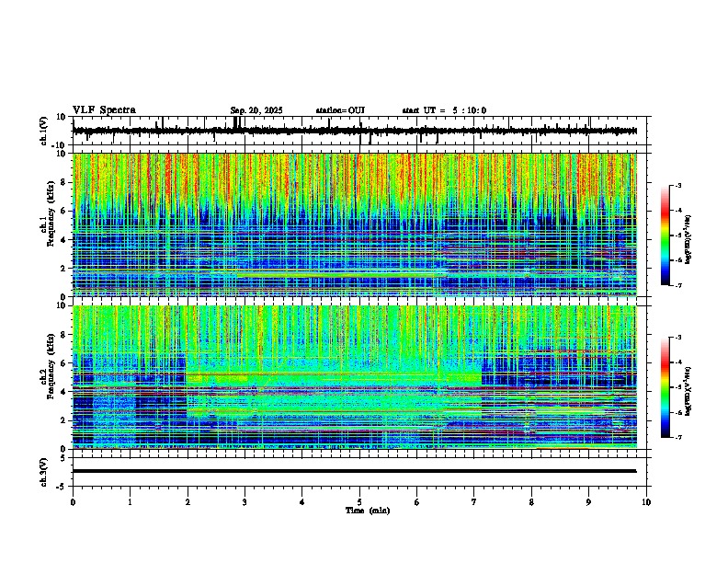Click the ch.1 voltage waveform trace
This screenshot has height=563, width=728.
pos(355,131)
